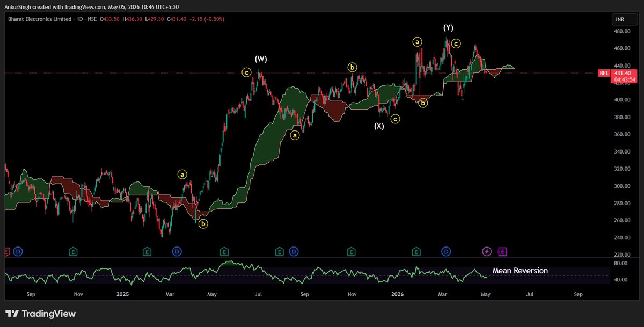Click circled wave label c beside (Y)
Screen dimensions: 644x327
(x=456, y=43)
